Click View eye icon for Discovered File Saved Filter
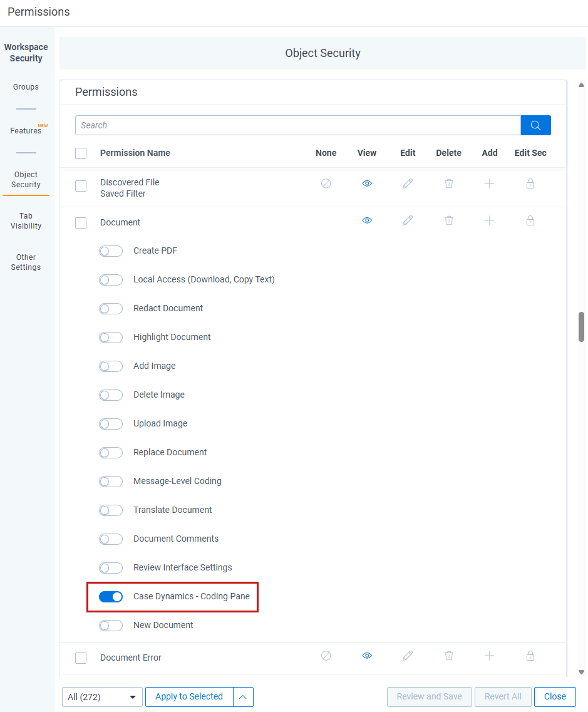This screenshot has width=588, height=712. pyautogui.click(x=367, y=183)
